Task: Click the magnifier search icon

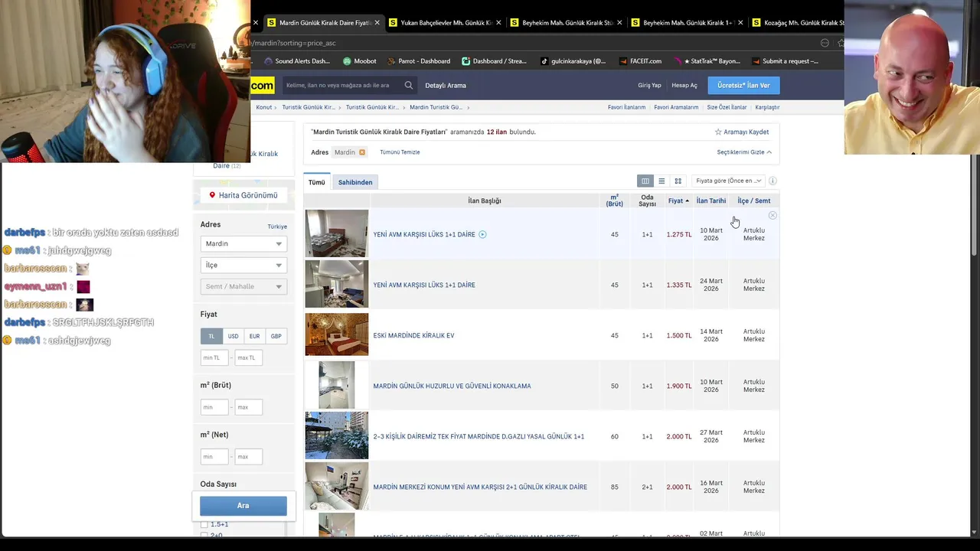Action: pyautogui.click(x=409, y=86)
